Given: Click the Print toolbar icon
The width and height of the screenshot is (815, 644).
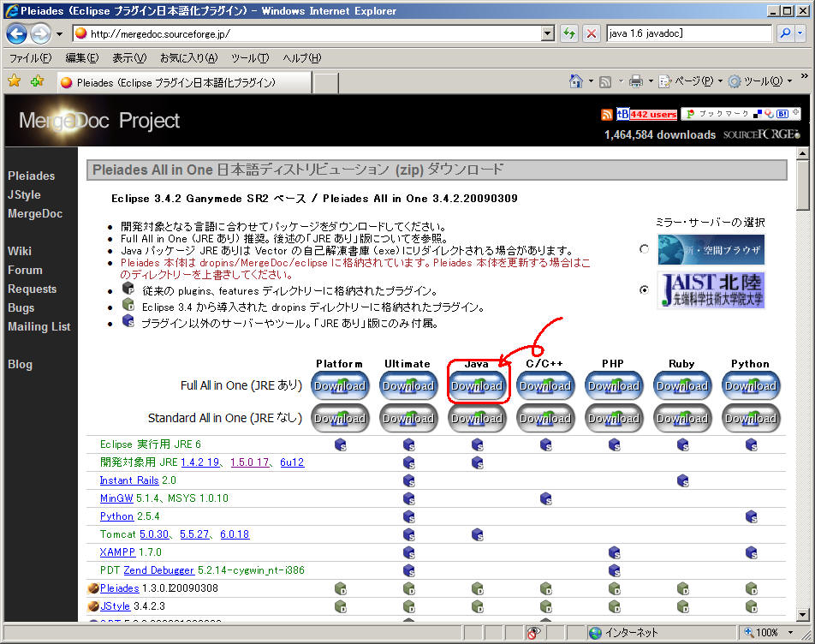Looking at the screenshot, I should (x=636, y=81).
